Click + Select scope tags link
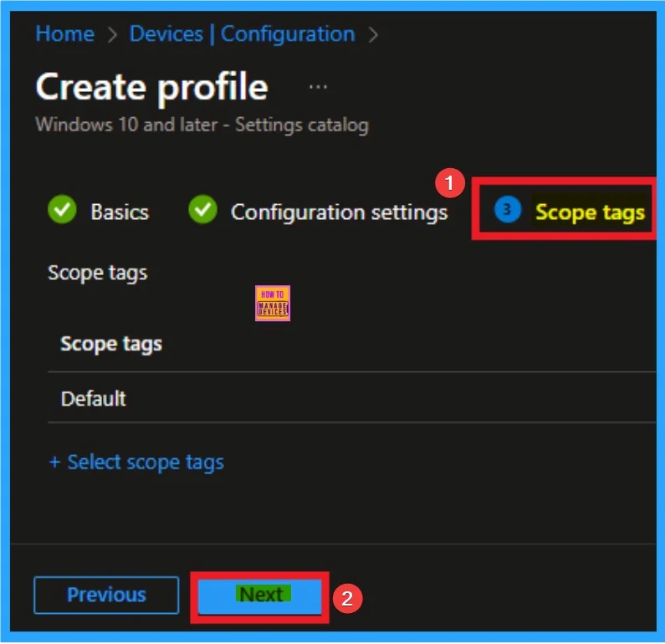Image resolution: width=665 pixels, height=644 pixels. coord(136,463)
